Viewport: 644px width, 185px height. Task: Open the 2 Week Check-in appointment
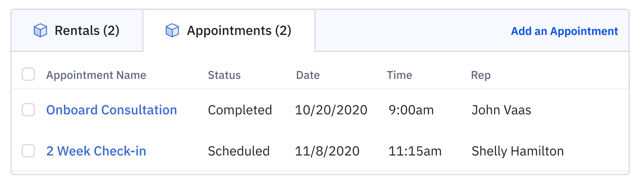coord(96,151)
